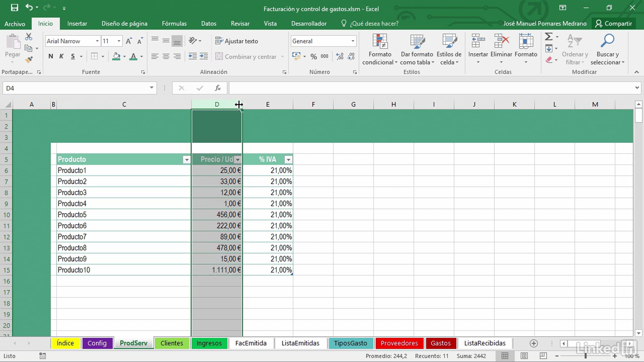Switch to Page Break Preview
This screenshot has height=362, width=644.
[543, 356]
